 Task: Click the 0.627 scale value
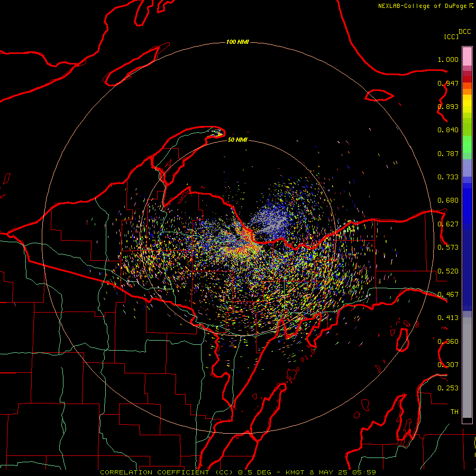[448, 224]
